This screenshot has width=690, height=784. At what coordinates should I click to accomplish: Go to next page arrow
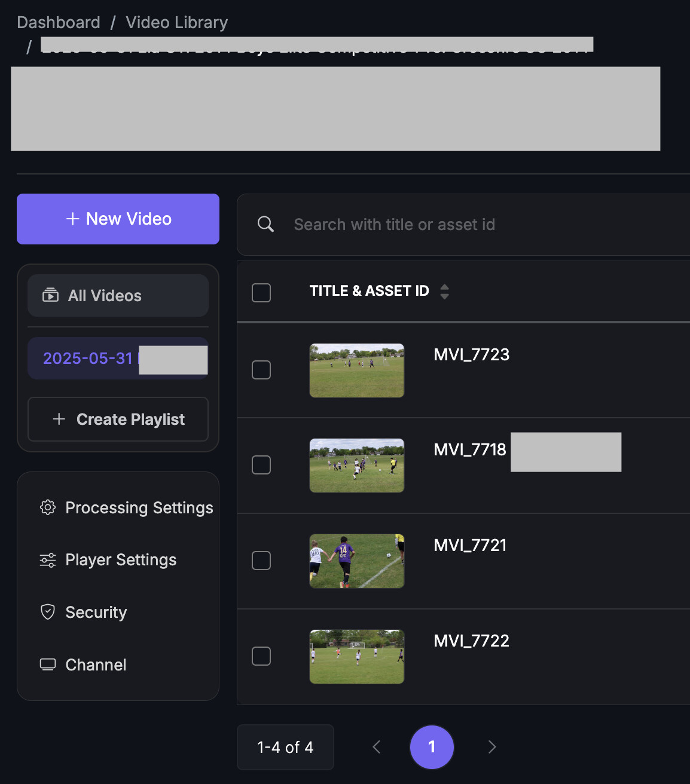(492, 747)
